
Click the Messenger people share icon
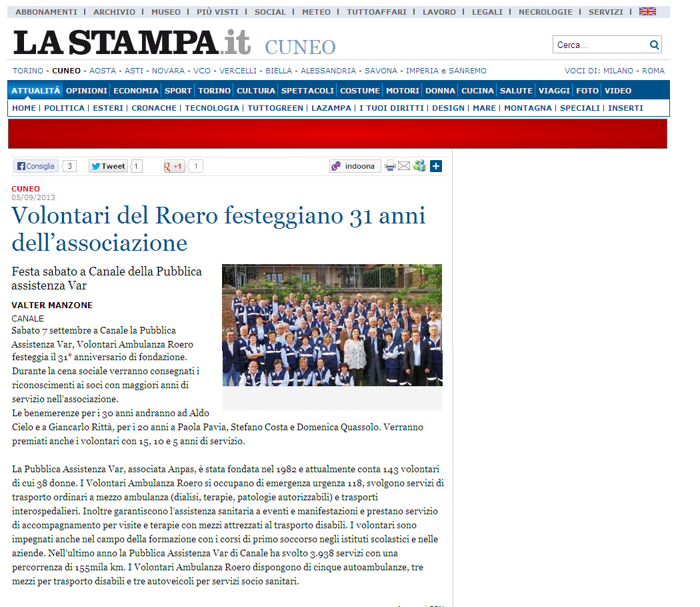point(419,166)
